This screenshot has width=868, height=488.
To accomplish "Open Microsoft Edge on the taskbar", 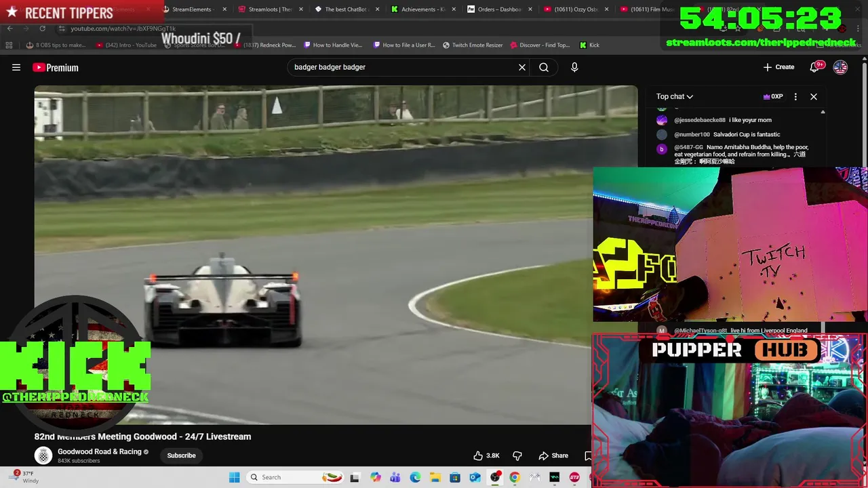I will click(415, 477).
